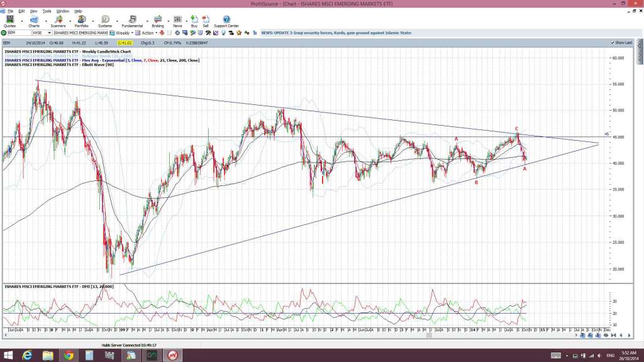Screen dimensions: 644x362
Task: Step chart back with the left arrow
Action: pos(621,335)
